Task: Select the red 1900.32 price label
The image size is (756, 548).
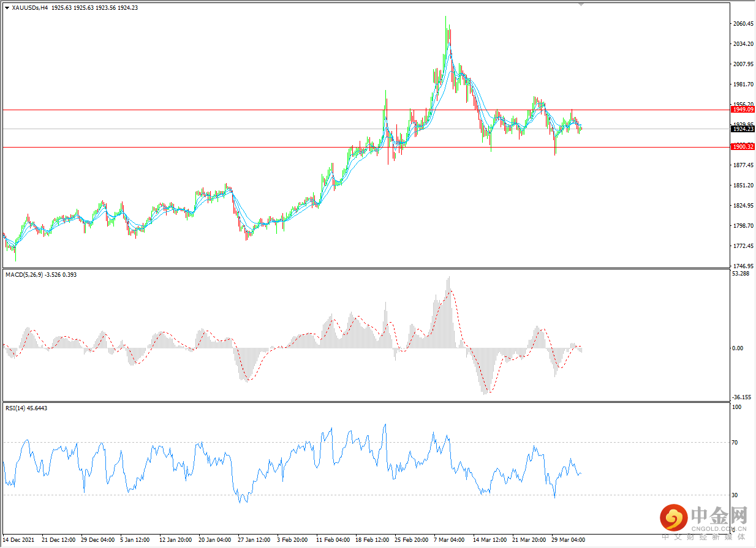Action: [x=743, y=147]
